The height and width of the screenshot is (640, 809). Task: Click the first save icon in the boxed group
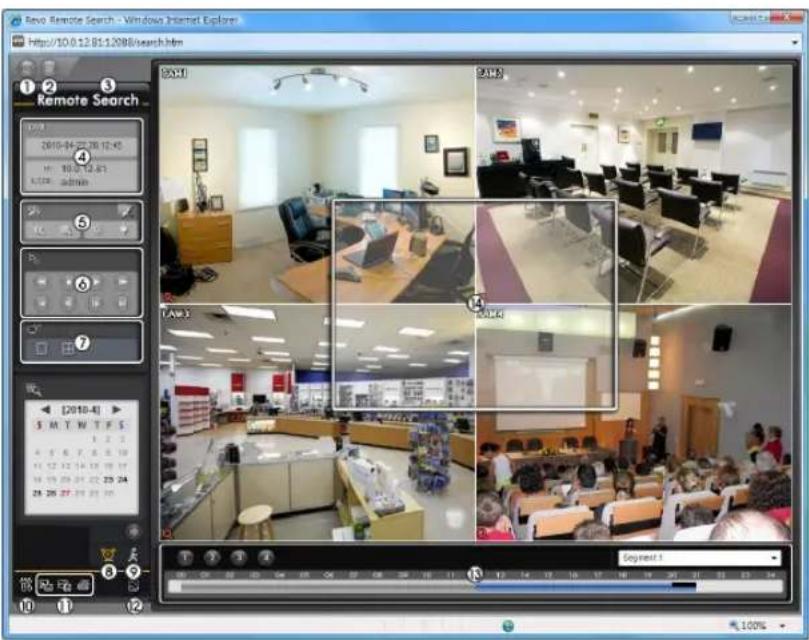tap(47, 586)
